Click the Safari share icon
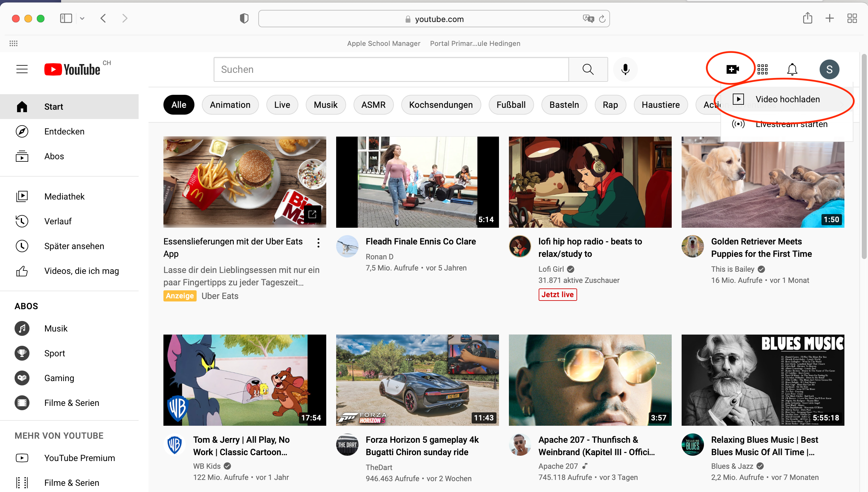Screen dimensions: 868x492 pos(808,18)
